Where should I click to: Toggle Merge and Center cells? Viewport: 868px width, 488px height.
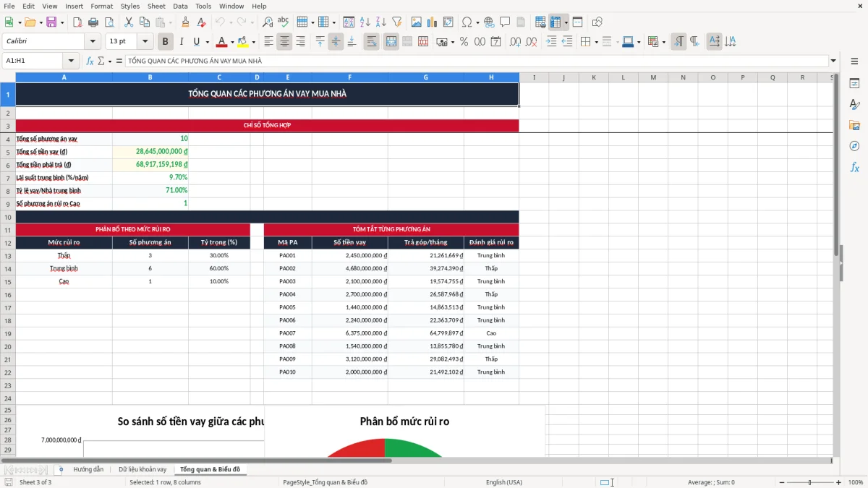tap(391, 42)
